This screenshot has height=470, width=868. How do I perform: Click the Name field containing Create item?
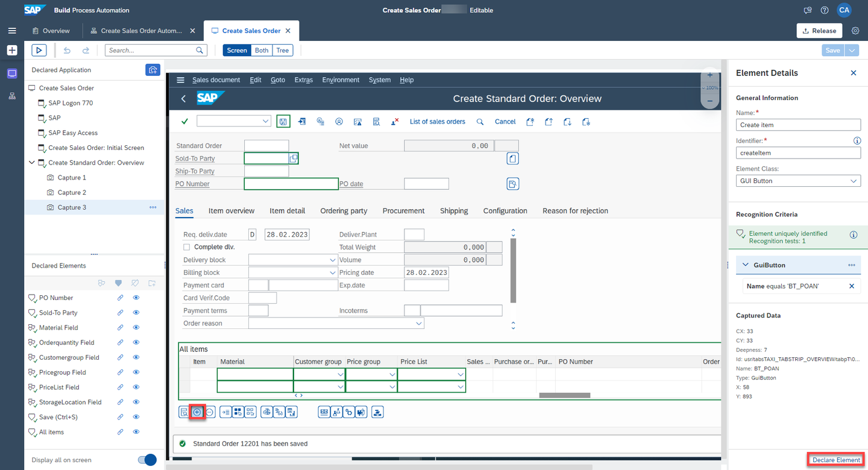(798, 125)
